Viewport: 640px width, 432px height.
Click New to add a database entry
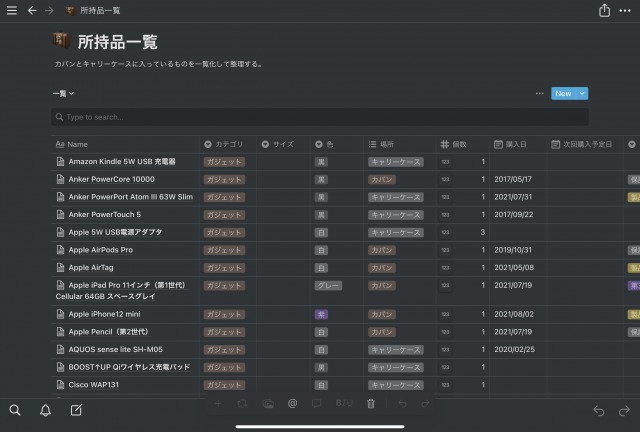click(x=563, y=94)
